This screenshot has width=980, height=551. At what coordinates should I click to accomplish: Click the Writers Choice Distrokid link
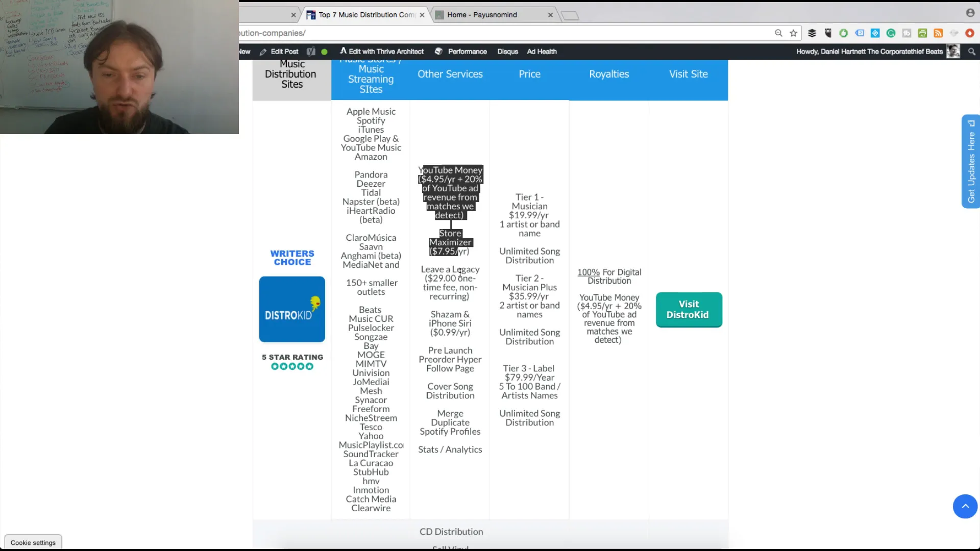[x=292, y=309]
